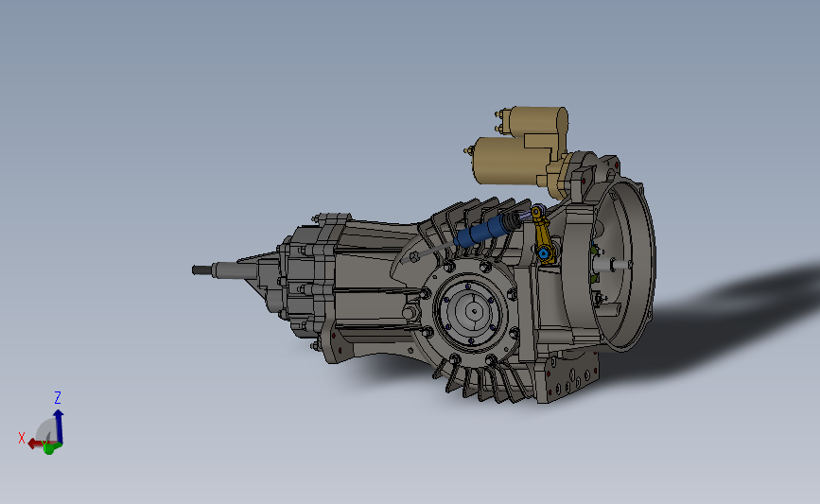Click the red X axis arrow of the triad
Viewport: 820px width, 504px height.
pyautogui.click(x=37, y=443)
